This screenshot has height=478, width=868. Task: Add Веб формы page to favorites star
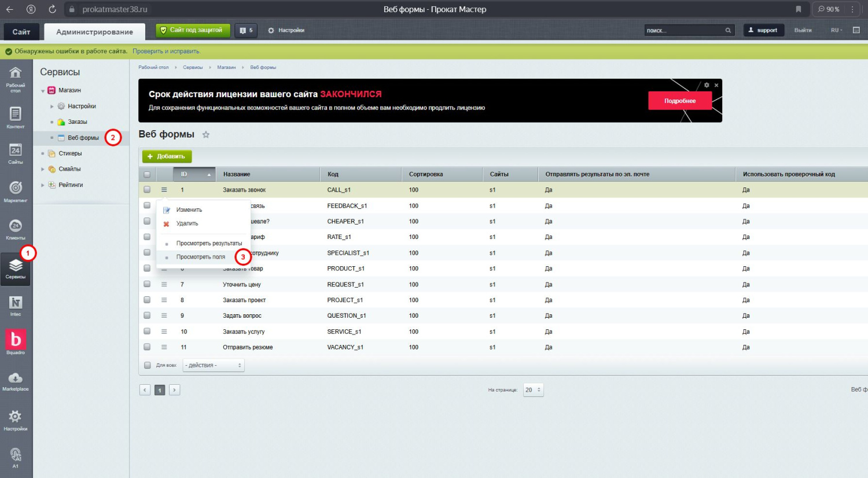pos(205,135)
